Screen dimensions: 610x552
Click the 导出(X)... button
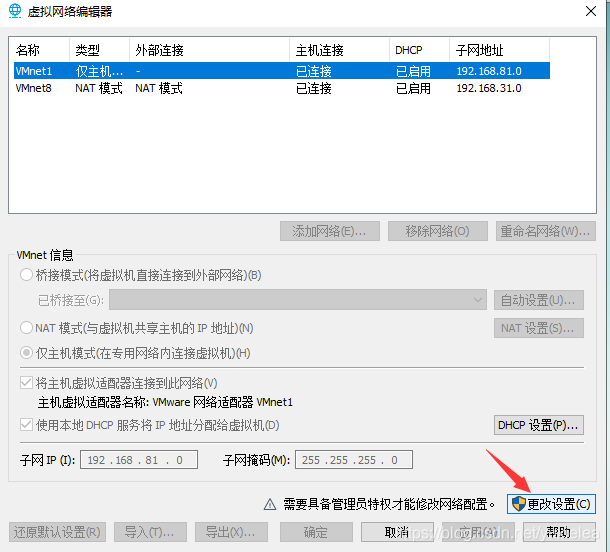[231, 532]
